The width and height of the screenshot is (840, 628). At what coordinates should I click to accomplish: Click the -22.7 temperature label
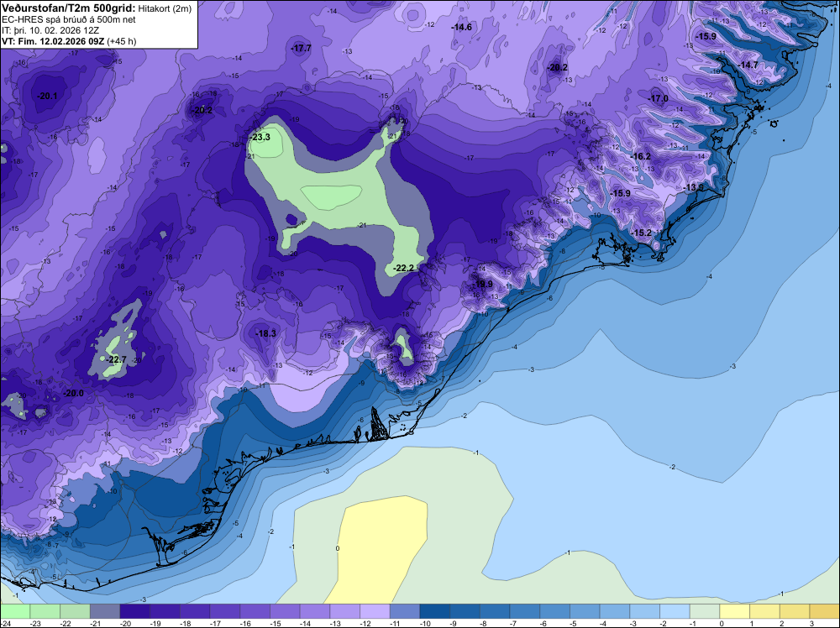(x=116, y=359)
